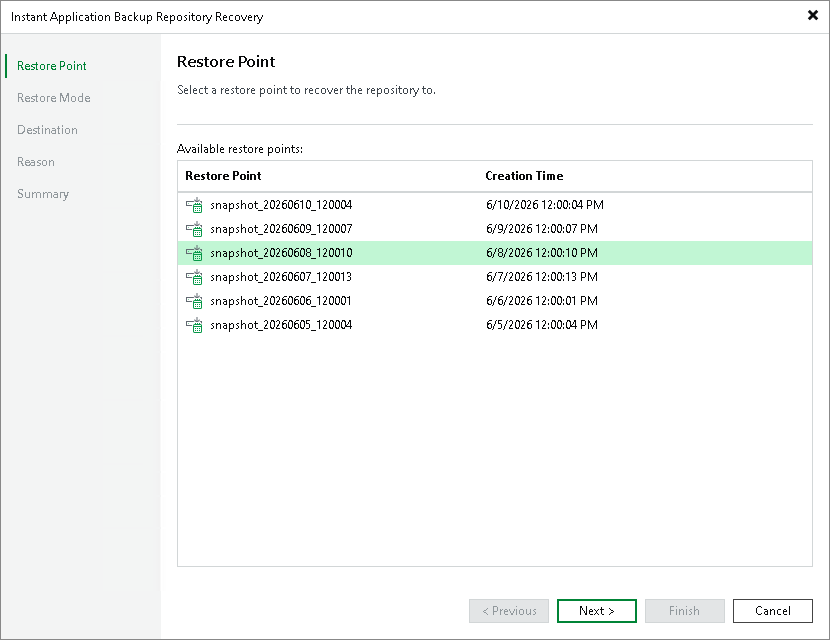Open the Restore Point wizard step
830x640 pixels.
pyautogui.click(x=51, y=66)
